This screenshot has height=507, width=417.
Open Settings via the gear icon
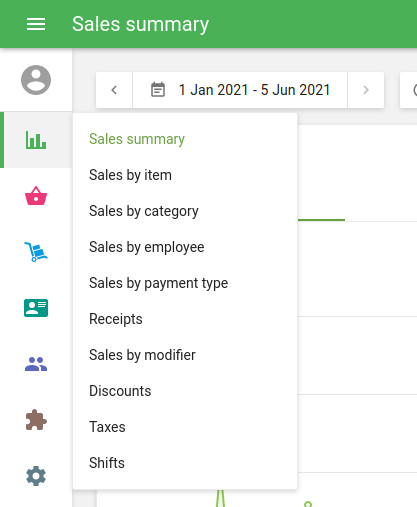[x=36, y=476]
